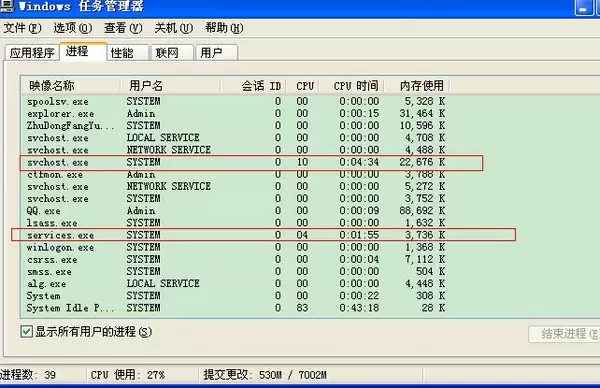The width and height of the screenshot is (600, 388).
Task: Toggle 显示所有用户的进程 checkbox
Action: (x=26, y=331)
